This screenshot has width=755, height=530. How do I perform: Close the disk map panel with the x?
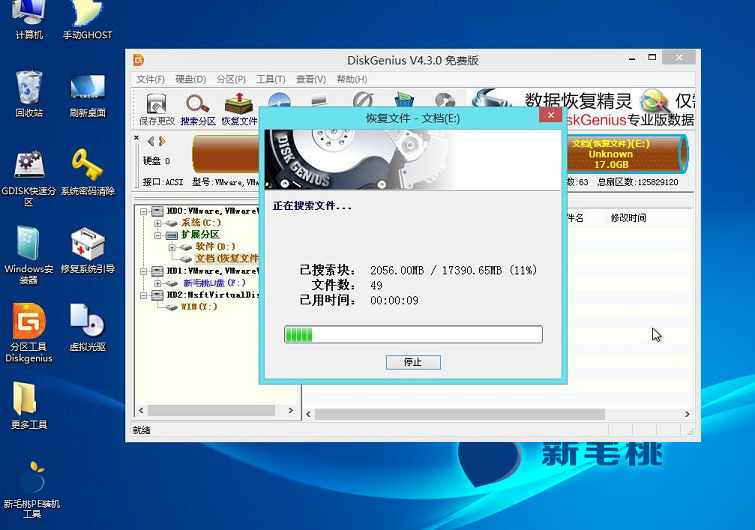coord(136,138)
